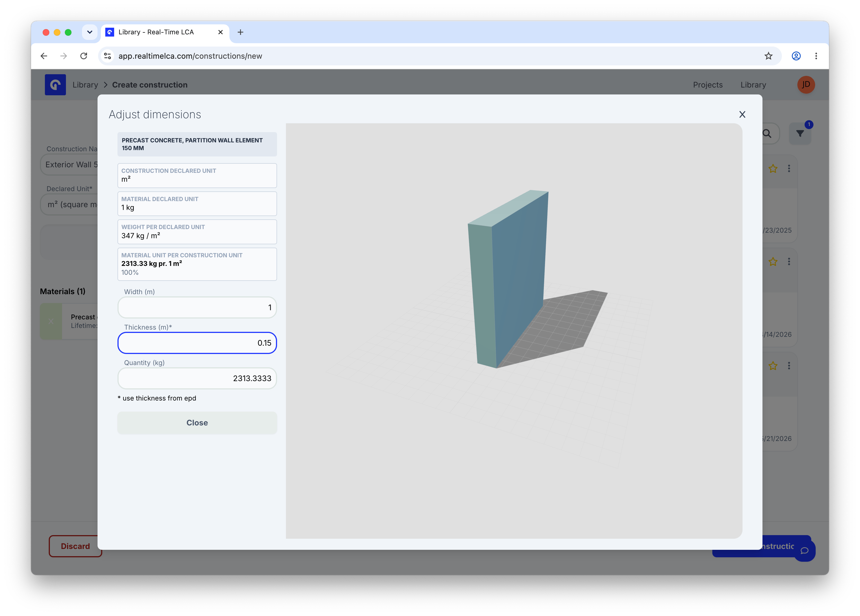
Task: Open the Declared Unit m² dropdown
Action: tap(69, 204)
